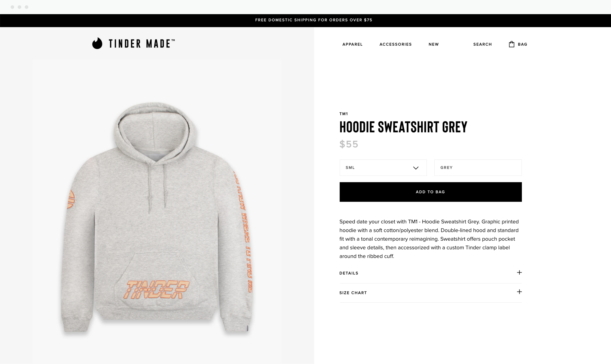611x364 pixels.
Task: Click the plus icon beside Size Chart
Action: pos(519,292)
